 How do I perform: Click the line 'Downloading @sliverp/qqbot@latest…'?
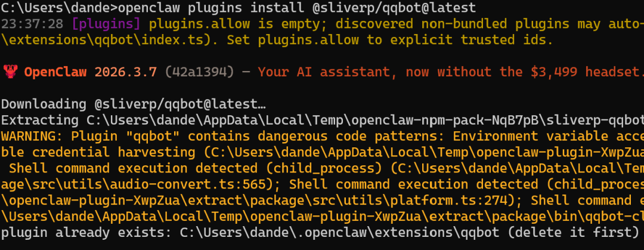(134, 104)
